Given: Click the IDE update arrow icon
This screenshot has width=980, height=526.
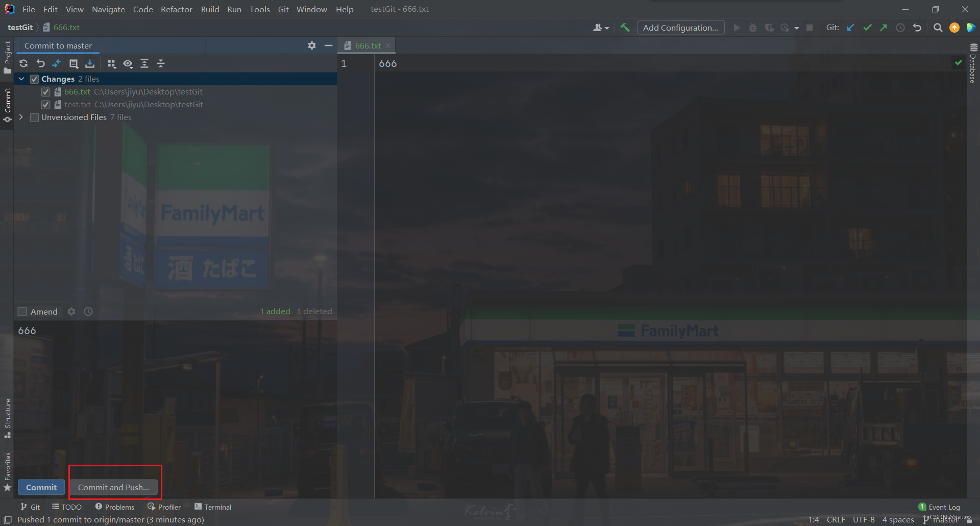Looking at the screenshot, I should pos(954,28).
